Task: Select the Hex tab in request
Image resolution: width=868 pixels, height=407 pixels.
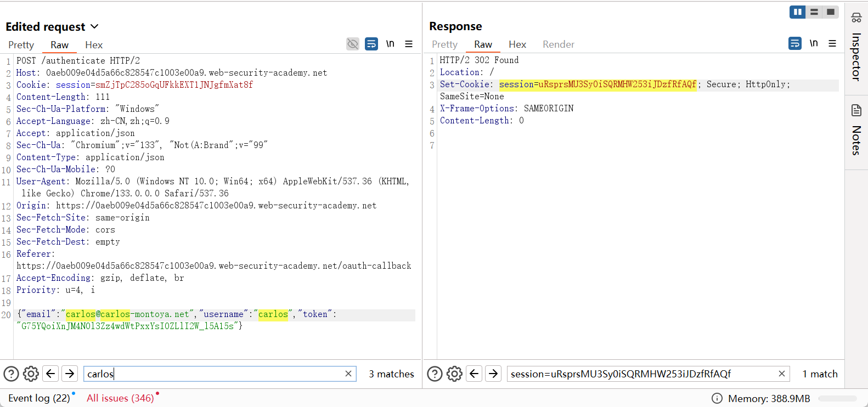Action: [x=94, y=45]
